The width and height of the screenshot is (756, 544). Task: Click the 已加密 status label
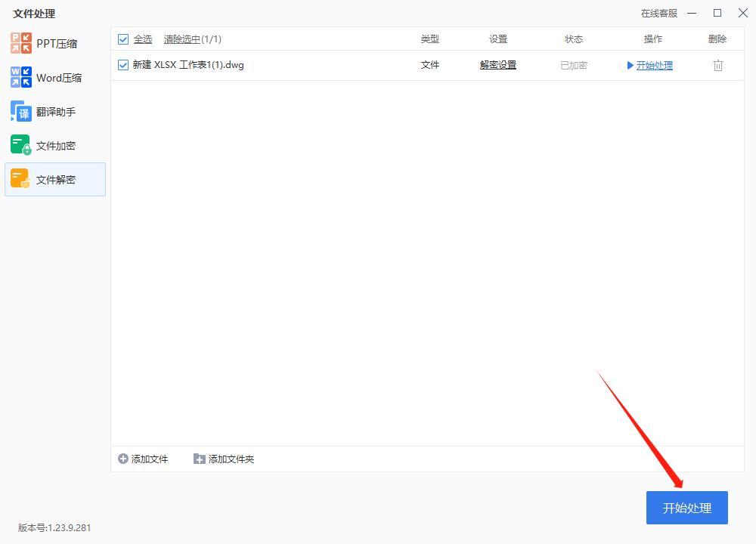coord(575,65)
